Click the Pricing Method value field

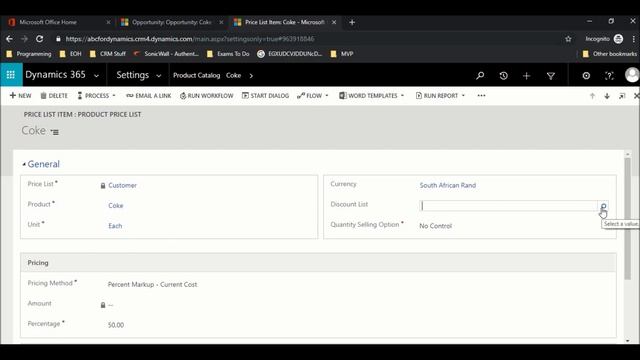pos(152,284)
